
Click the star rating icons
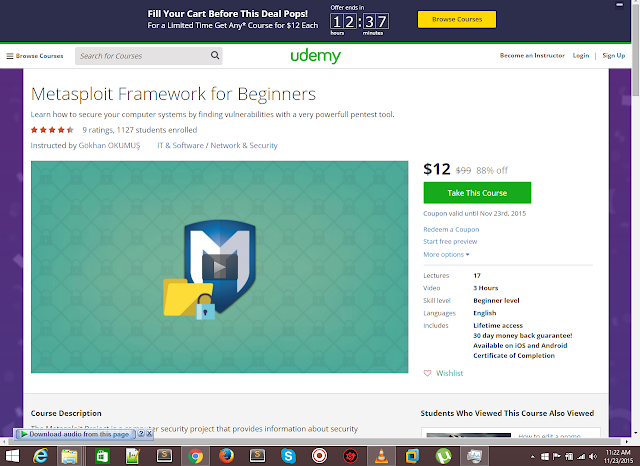pos(52,130)
